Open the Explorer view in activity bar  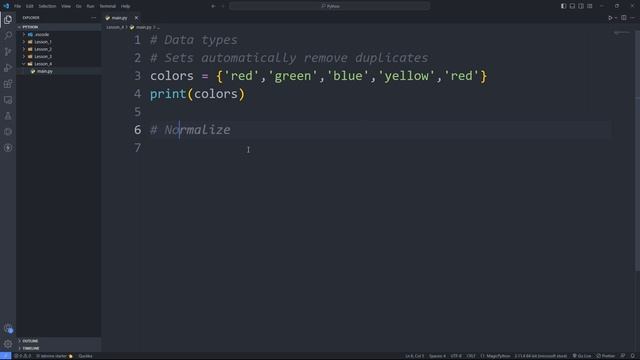(x=8, y=20)
